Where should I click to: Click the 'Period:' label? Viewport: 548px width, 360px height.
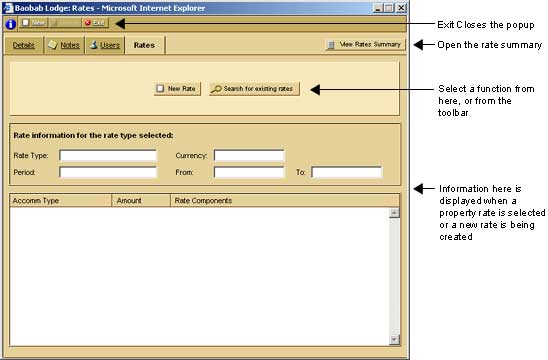[x=24, y=172]
